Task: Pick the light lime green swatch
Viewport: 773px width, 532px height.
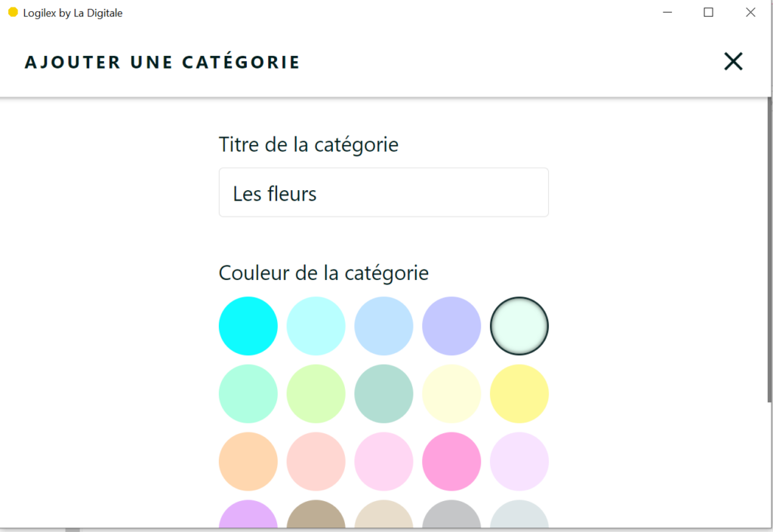Action: point(316,394)
